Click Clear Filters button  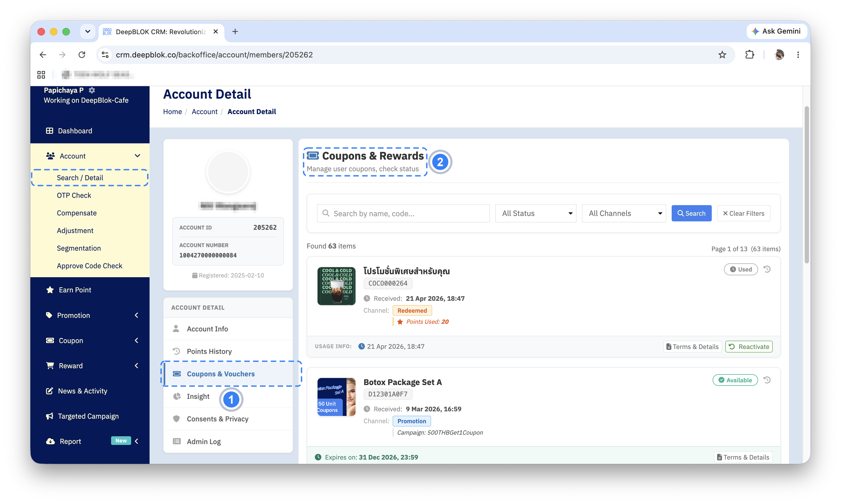point(743,213)
